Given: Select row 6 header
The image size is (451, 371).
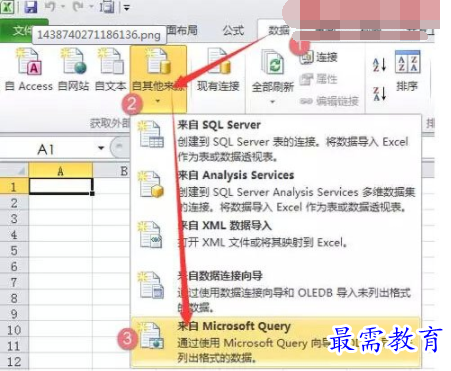Looking at the screenshot, I should pyautogui.click(x=14, y=266).
